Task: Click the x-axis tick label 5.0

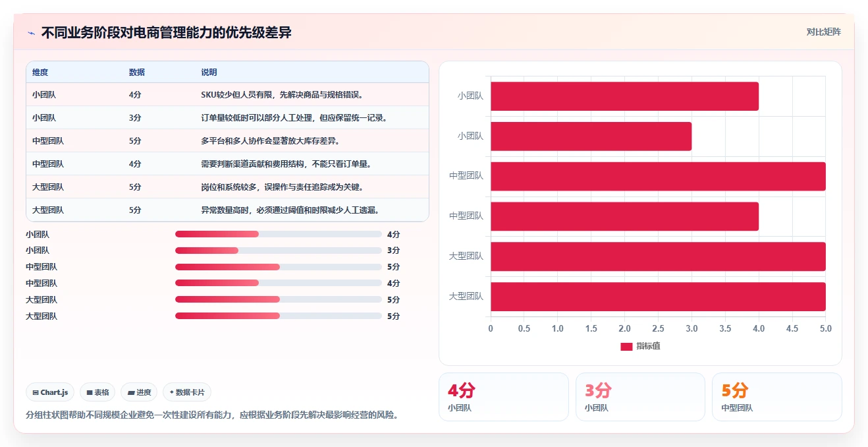Action: [x=825, y=328]
